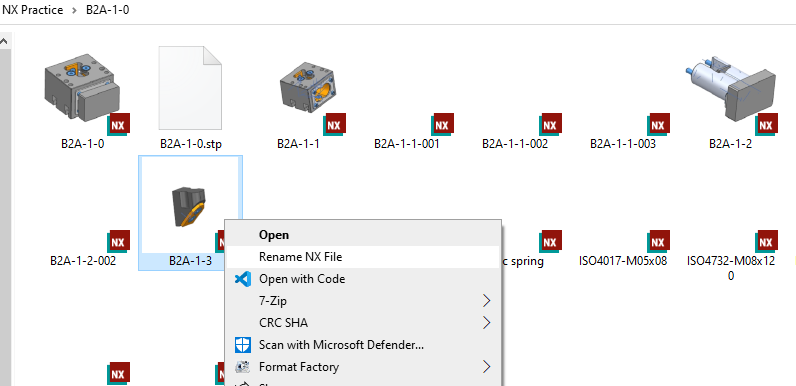Expand the CRC SHA submenu arrow
The height and width of the screenshot is (386, 796).
click(x=487, y=323)
